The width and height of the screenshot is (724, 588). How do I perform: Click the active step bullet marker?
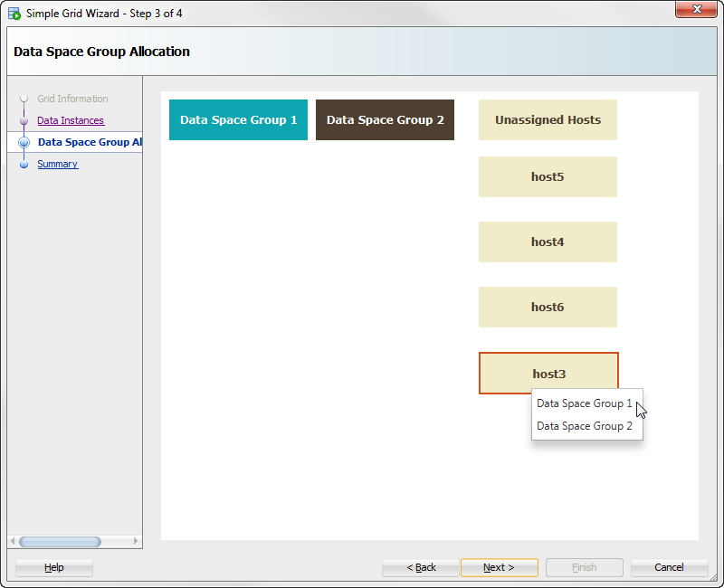click(x=24, y=142)
